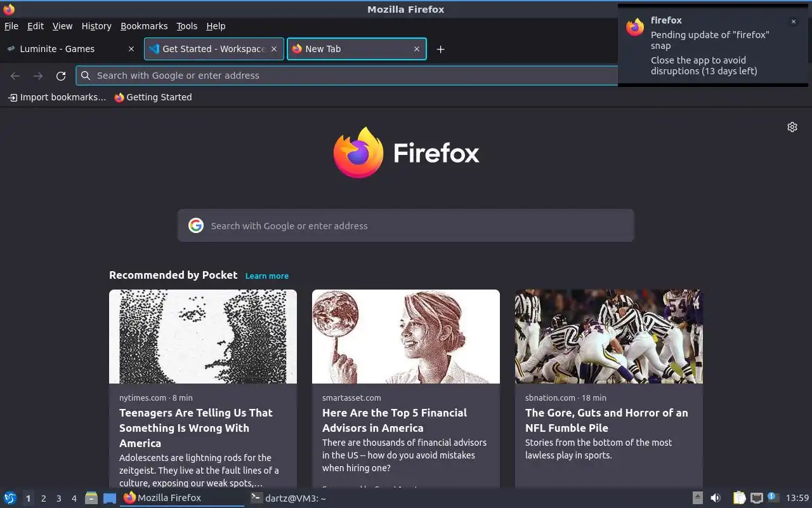
Task: Open 'Gore, Guts and Horror' headline
Action: click(x=606, y=420)
